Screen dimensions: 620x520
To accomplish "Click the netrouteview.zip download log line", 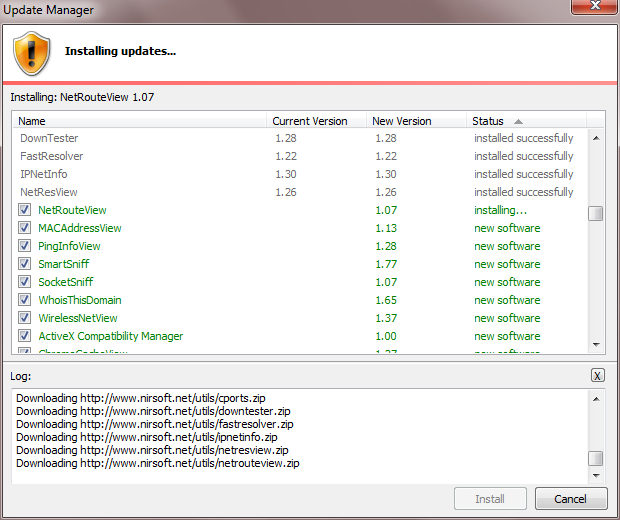I will (158, 463).
